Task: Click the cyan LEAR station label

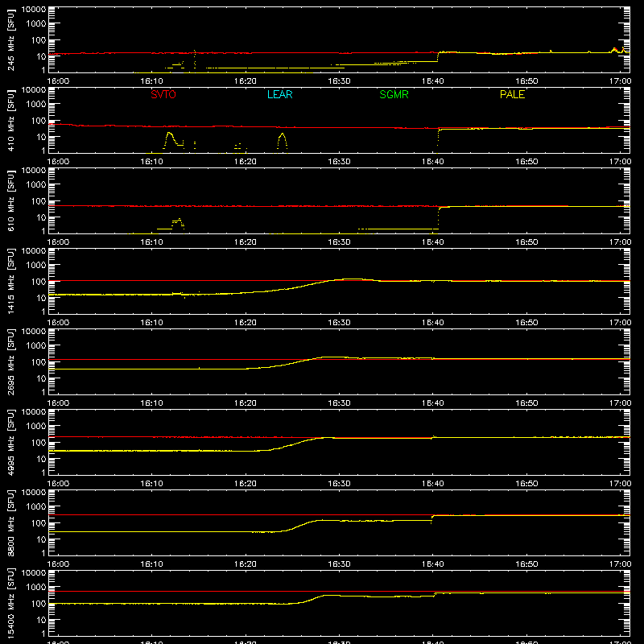Action: 279,94
